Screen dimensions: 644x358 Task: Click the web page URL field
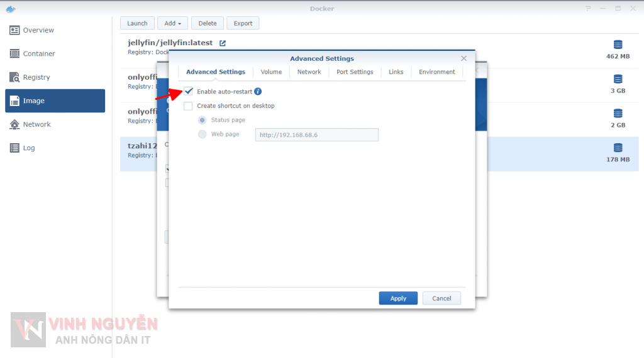(x=316, y=135)
